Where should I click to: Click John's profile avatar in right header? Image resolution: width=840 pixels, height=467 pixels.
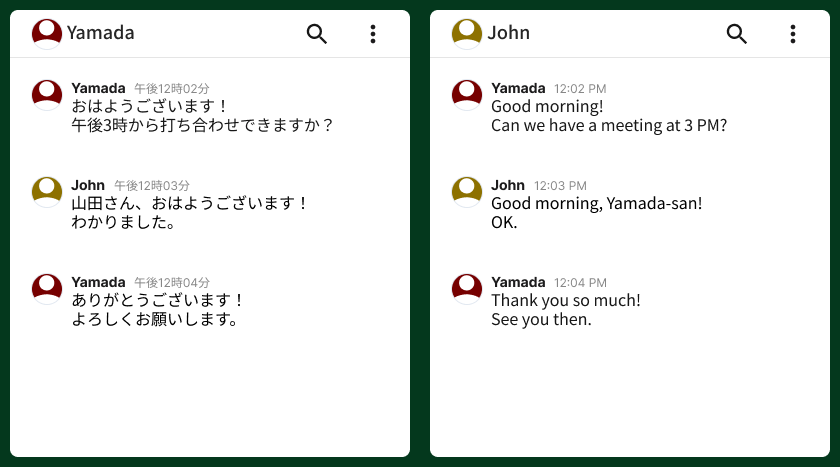[467, 33]
